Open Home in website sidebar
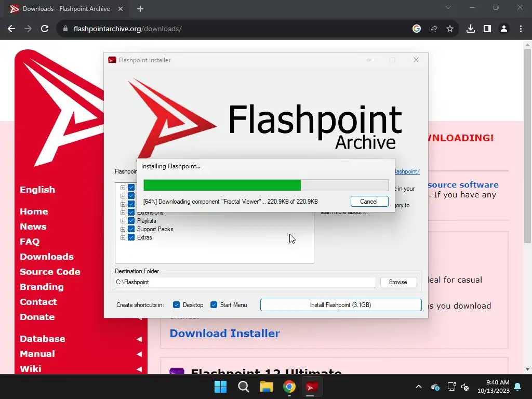Image resolution: width=532 pixels, height=399 pixels. point(34,211)
